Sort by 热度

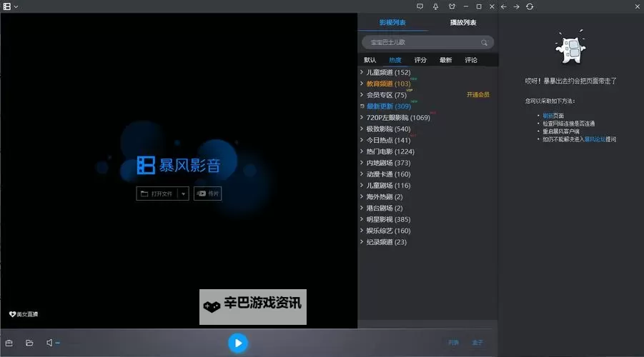[395, 60]
